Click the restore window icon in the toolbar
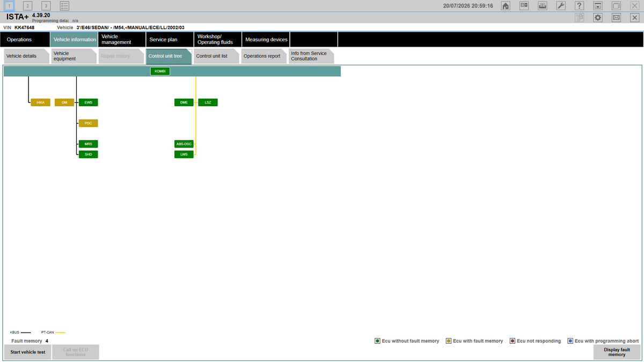 click(x=616, y=6)
